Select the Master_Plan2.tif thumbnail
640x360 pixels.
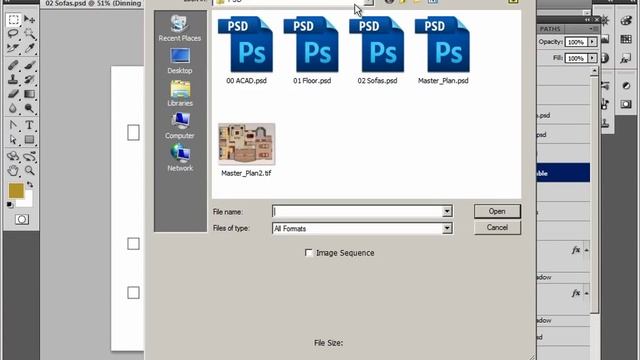click(x=247, y=144)
